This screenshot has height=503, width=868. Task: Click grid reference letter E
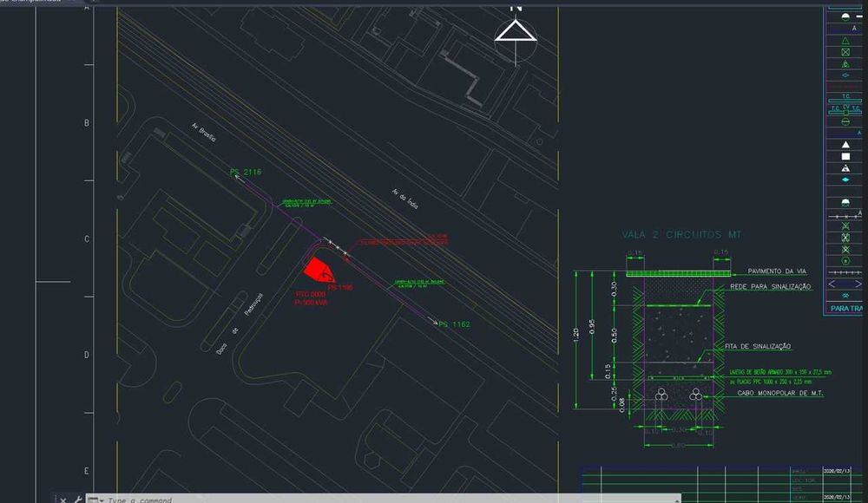[x=86, y=472]
